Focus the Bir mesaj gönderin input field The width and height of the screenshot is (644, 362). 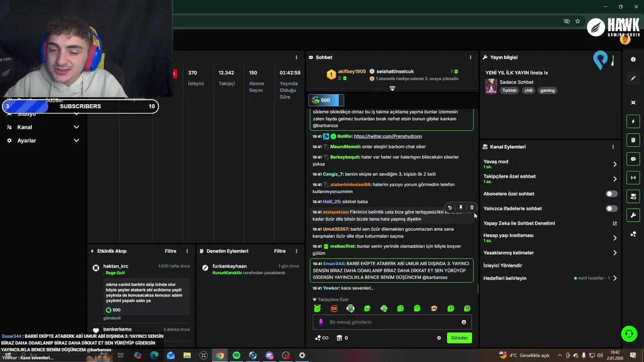392,322
